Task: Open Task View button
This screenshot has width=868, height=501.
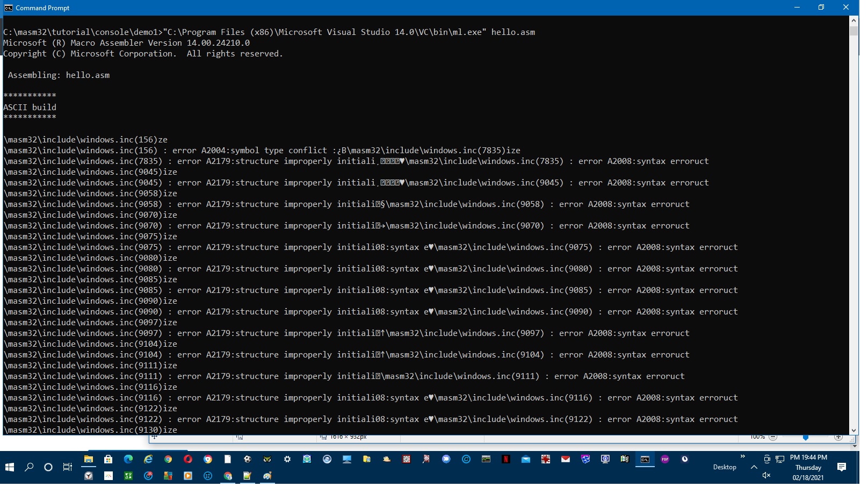Action: tap(68, 467)
